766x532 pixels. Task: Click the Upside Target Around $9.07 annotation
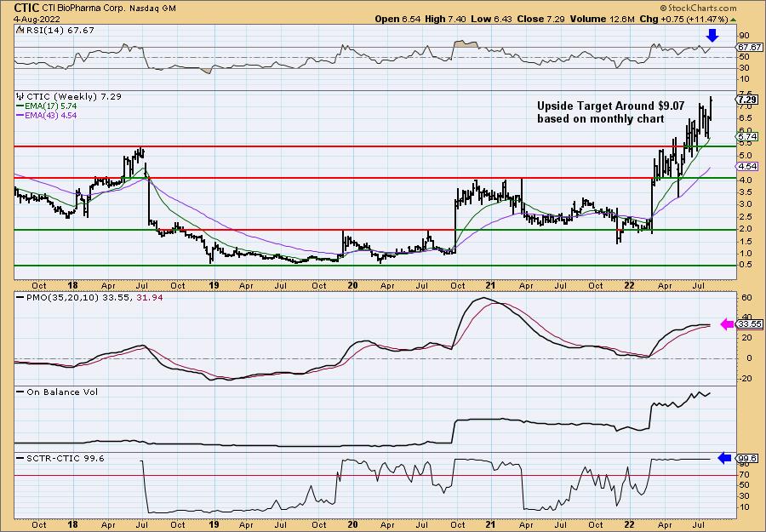tap(610, 112)
